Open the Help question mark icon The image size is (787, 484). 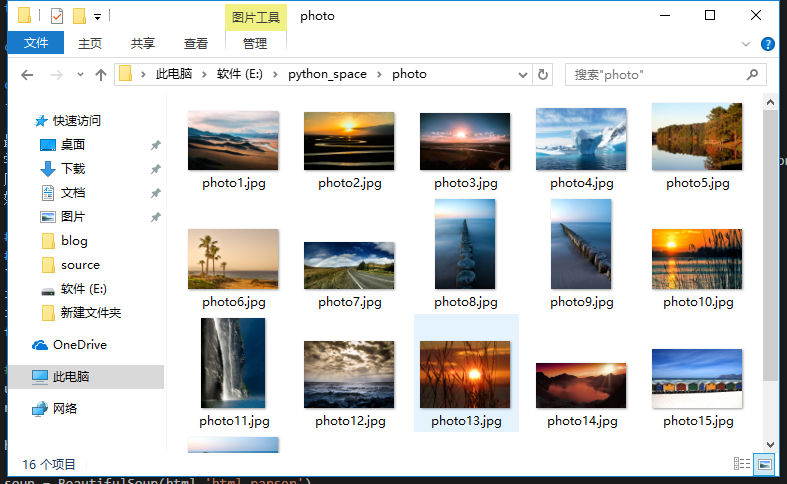[x=767, y=44]
